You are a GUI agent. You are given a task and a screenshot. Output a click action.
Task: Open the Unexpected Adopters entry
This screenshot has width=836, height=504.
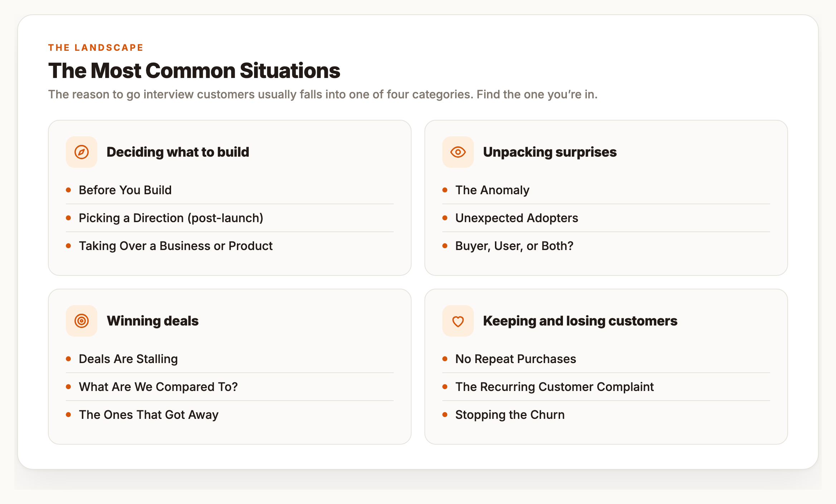pos(606,218)
